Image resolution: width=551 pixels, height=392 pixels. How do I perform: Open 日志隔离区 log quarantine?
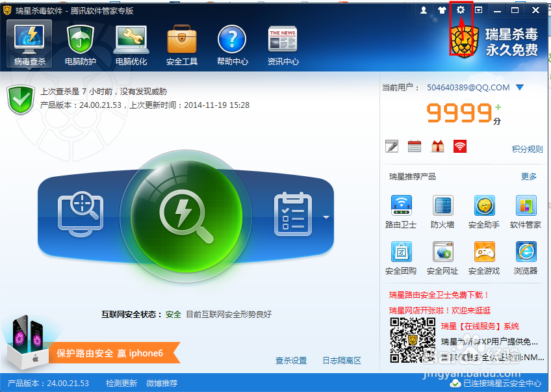coord(342,360)
